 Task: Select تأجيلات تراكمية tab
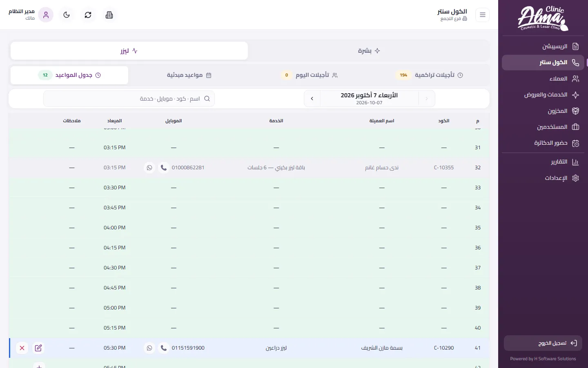[430, 75]
